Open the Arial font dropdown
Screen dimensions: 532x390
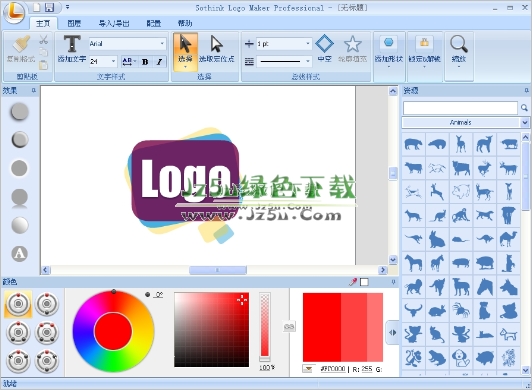(x=162, y=43)
